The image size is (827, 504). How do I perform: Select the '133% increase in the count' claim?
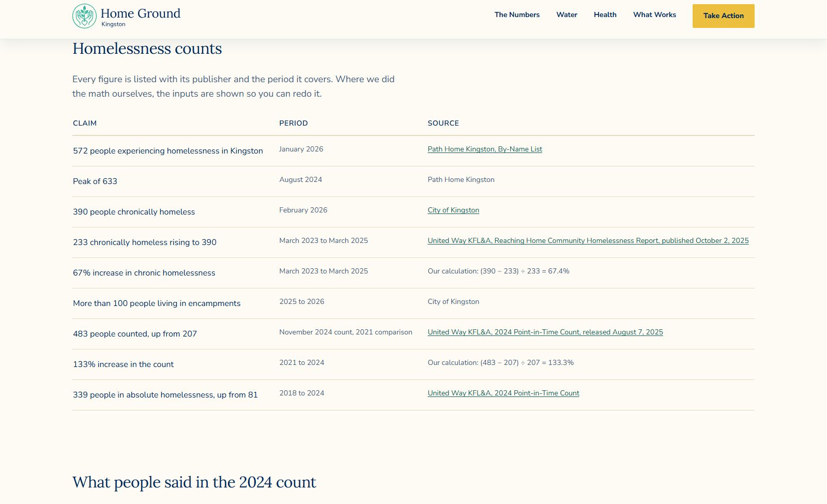pyautogui.click(x=123, y=364)
